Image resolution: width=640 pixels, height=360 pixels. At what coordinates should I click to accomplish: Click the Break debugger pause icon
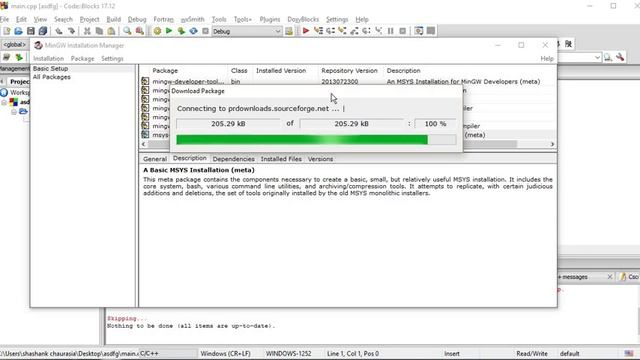point(391,31)
